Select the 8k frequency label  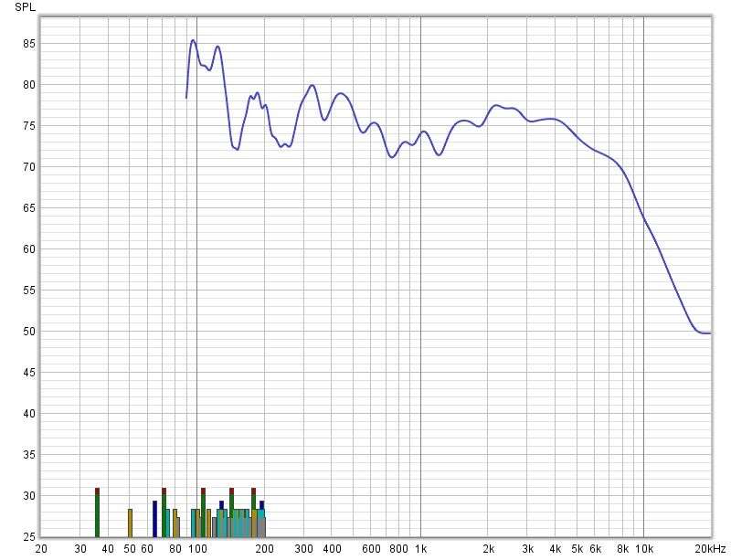623,549
